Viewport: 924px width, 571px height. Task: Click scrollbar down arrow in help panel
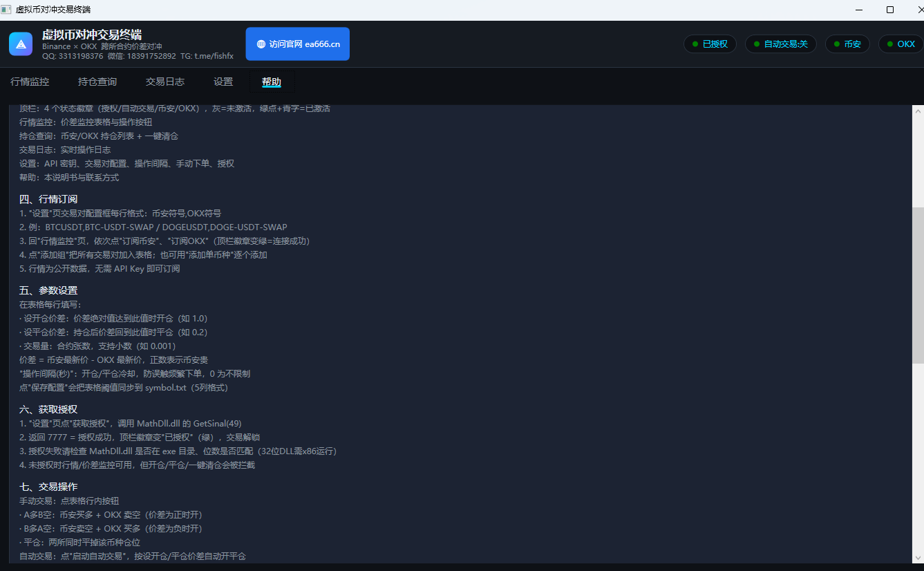(x=918, y=557)
